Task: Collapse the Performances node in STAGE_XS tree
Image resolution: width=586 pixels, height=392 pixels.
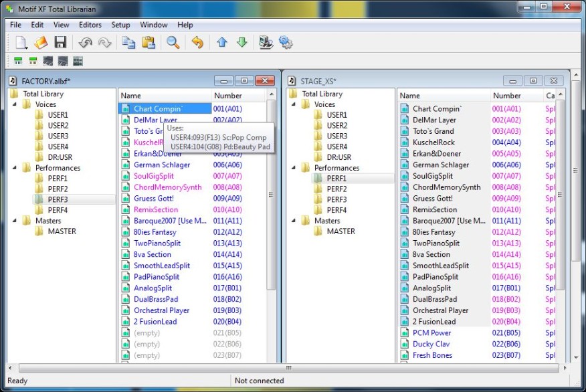Action: [294, 168]
